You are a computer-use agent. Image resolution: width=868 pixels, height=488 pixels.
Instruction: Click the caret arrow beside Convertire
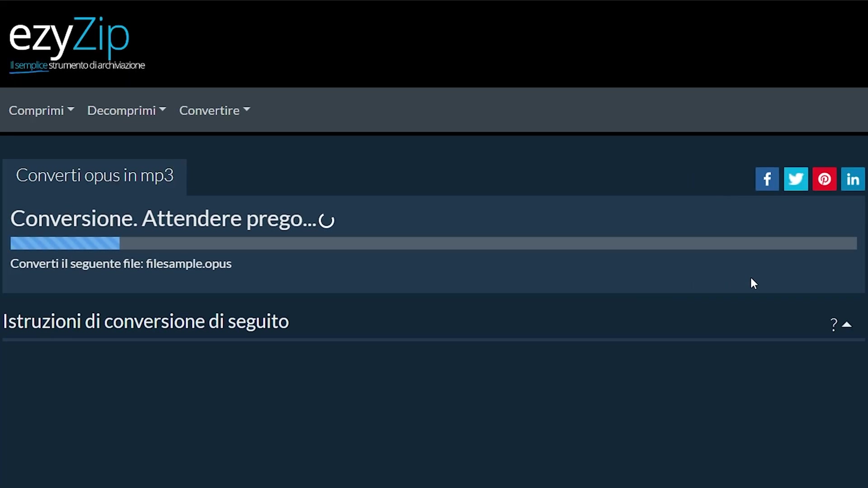pos(246,109)
